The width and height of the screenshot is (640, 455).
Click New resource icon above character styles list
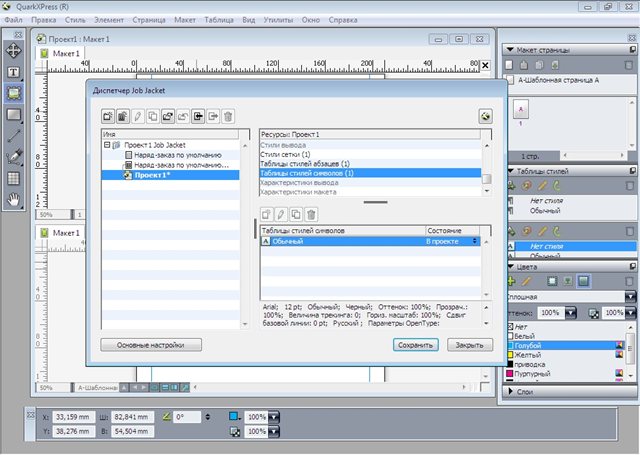click(x=267, y=214)
